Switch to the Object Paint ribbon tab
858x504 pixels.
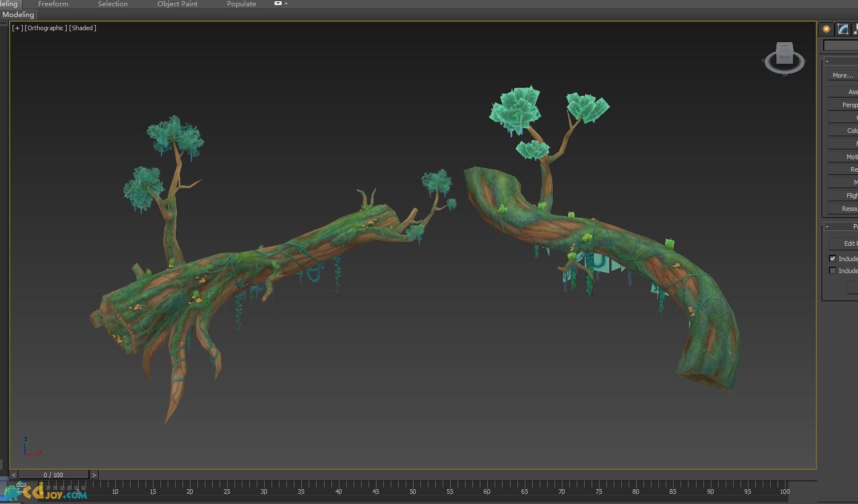point(177,4)
